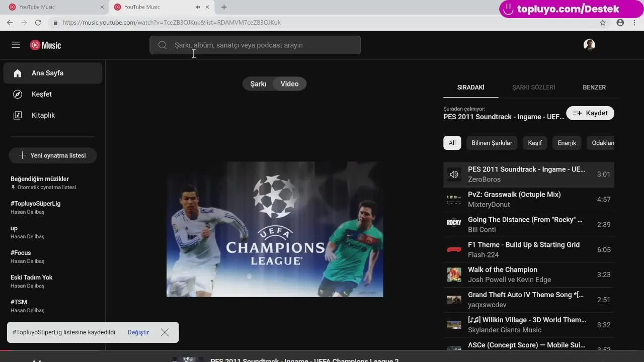Open a new browser tab
The width and height of the screenshot is (644, 362).
pyautogui.click(x=224, y=7)
